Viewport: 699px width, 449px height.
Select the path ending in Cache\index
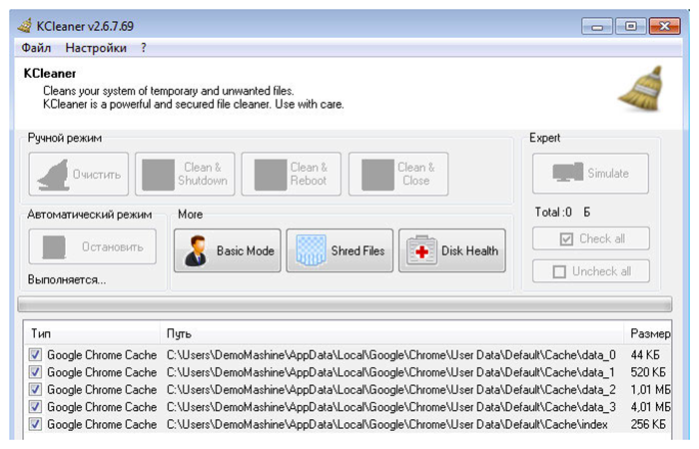pos(387,424)
